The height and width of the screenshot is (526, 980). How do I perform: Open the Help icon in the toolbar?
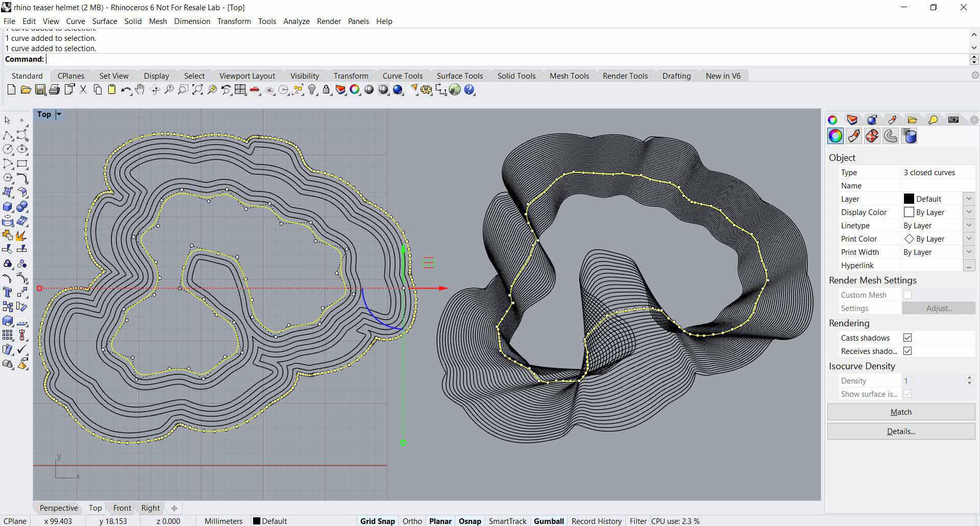[x=469, y=90]
